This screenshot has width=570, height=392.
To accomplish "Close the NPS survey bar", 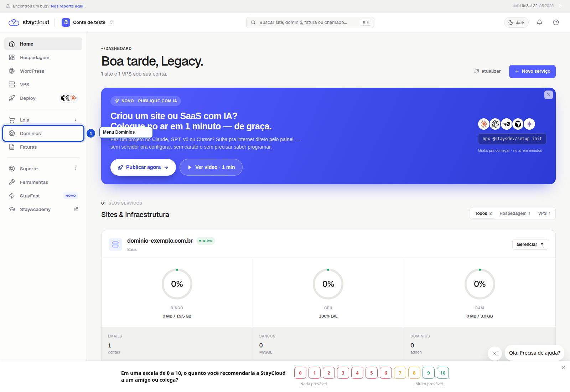I will click(x=564, y=367).
